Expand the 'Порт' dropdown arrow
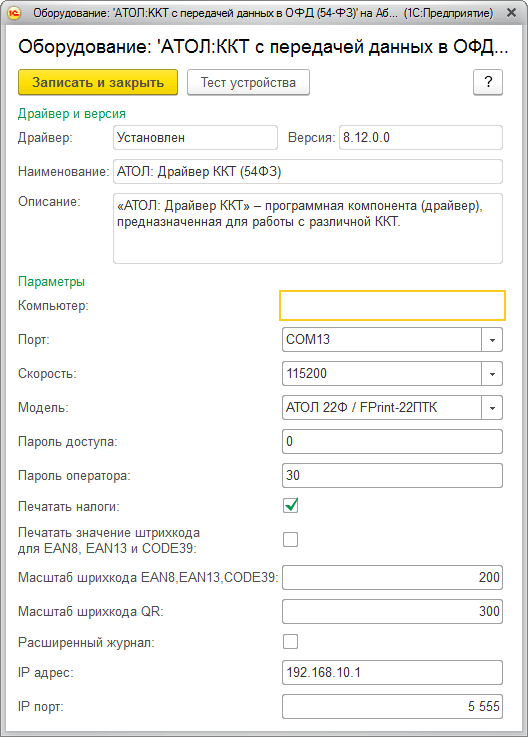 coord(492,339)
